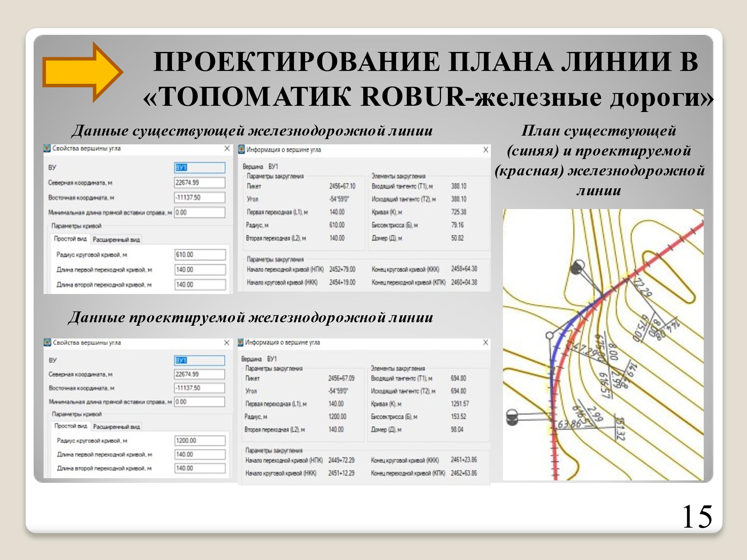Viewport: 747px width, 560px height.
Task: Click Пикет value 2456+67.09
Action: [341, 378]
